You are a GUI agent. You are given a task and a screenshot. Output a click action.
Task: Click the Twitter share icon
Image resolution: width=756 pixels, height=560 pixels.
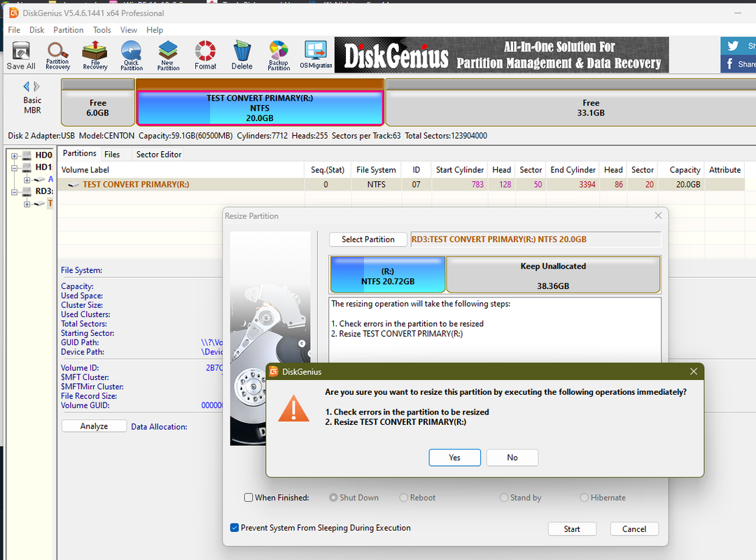[734, 45]
